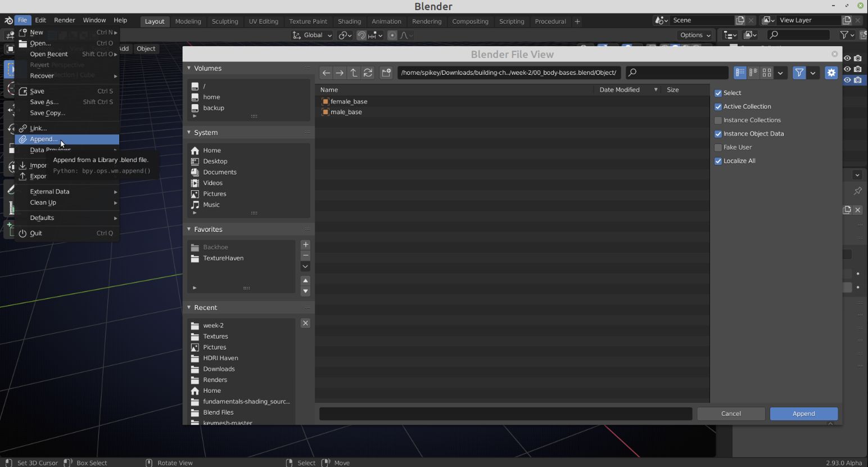Click the Append button

pyautogui.click(x=804, y=414)
